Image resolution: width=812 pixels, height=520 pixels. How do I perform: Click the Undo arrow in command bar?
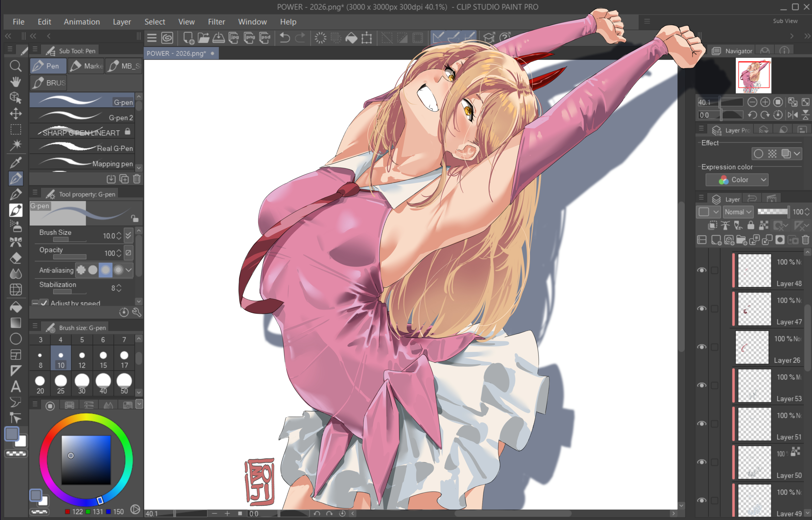click(285, 38)
